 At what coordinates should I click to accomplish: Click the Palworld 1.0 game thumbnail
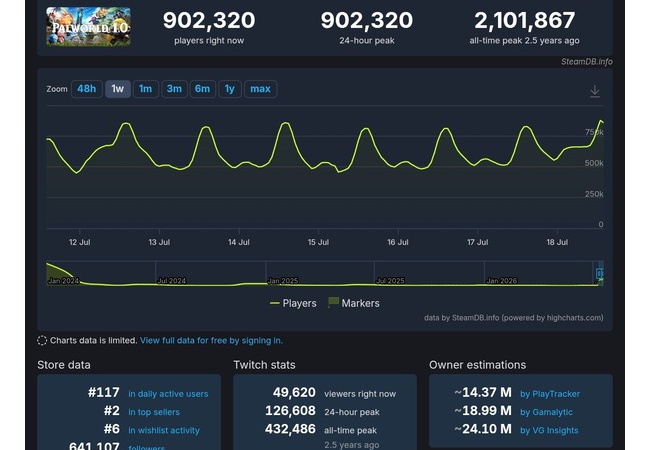point(88,27)
